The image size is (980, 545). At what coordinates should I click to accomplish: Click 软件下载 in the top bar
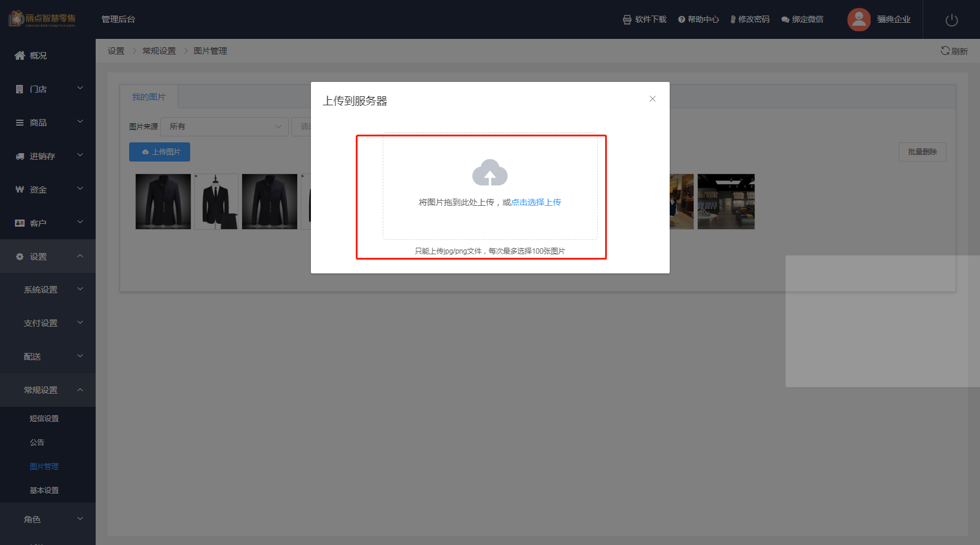tap(645, 19)
